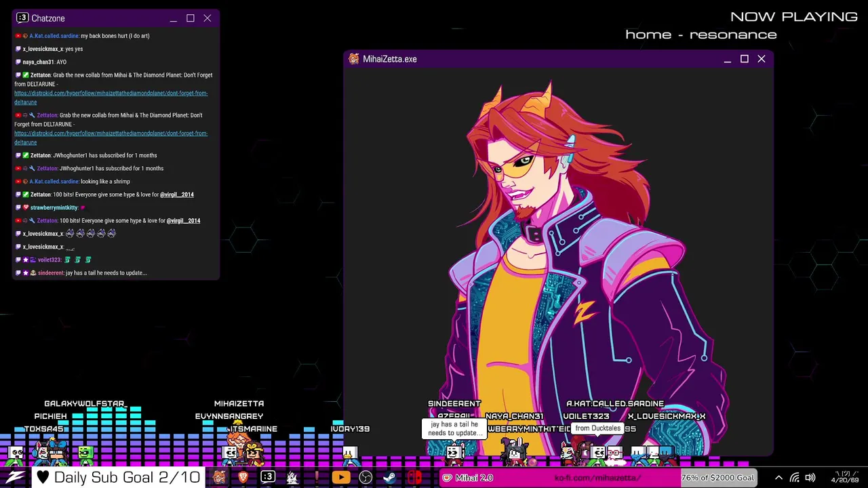Click the star badge beside voilet323

pos(26,260)
